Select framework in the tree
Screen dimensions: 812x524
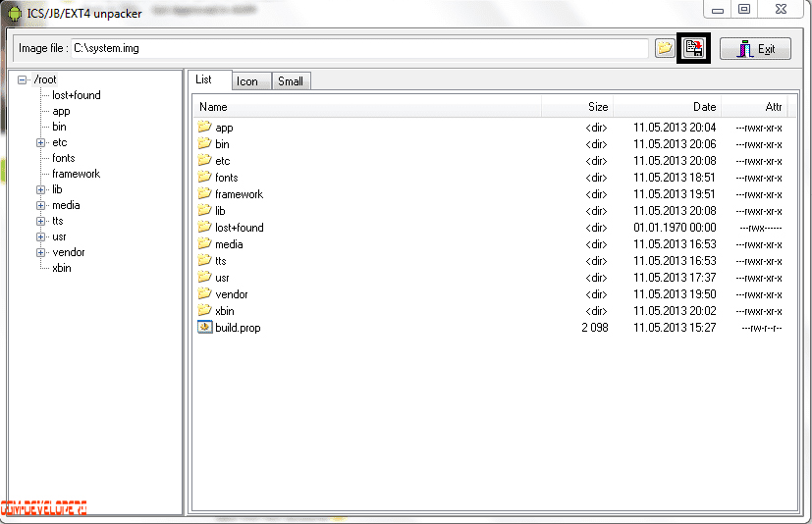(77, 174)
